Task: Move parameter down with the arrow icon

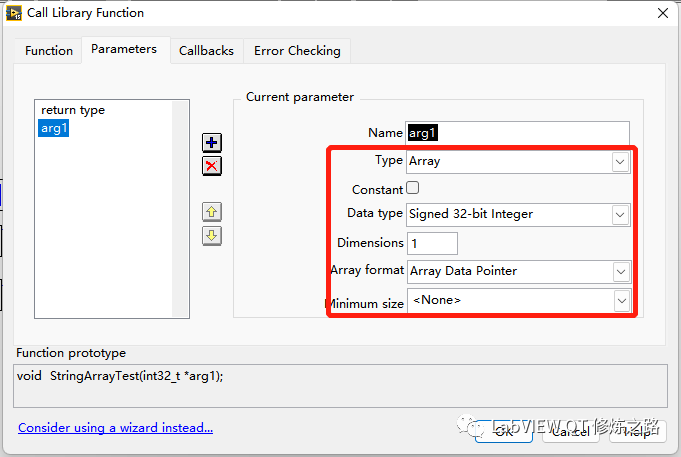Action: pos(212,236)
